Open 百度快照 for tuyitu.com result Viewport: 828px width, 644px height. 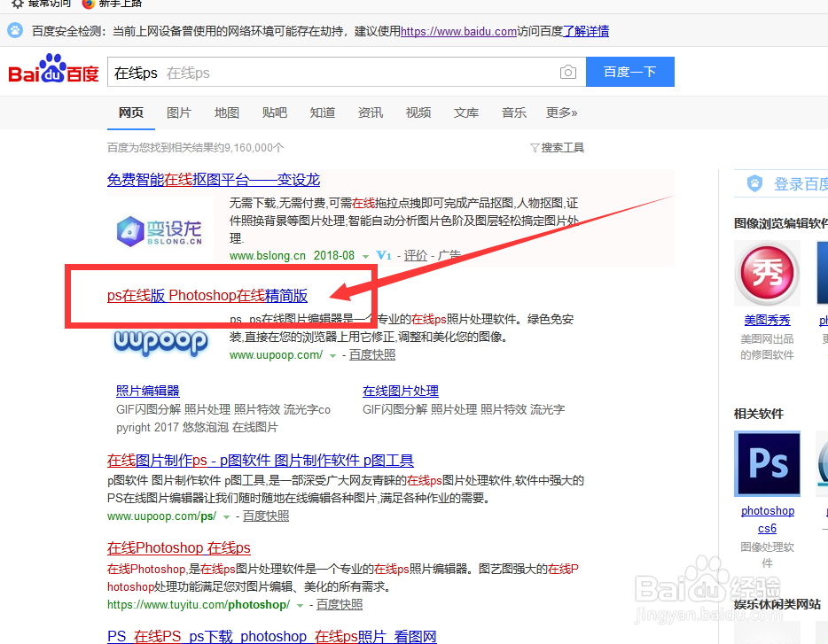340,604
